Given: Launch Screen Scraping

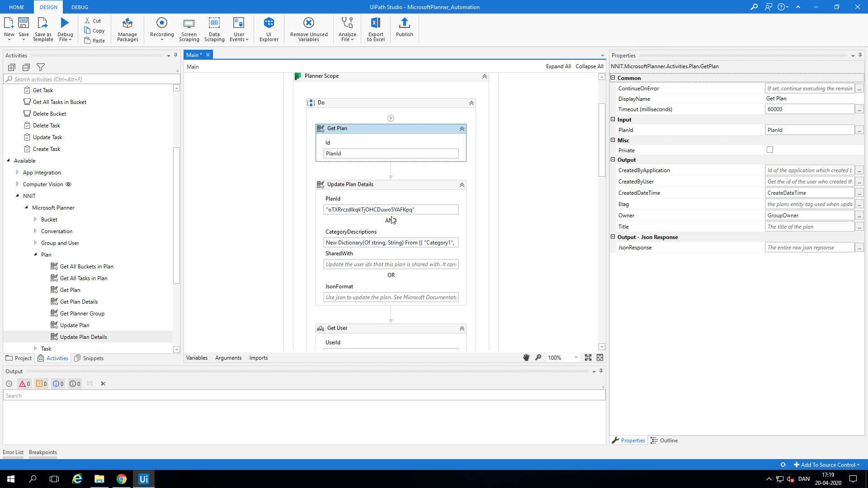Looking at the screenshot, I should pos(189,29).
